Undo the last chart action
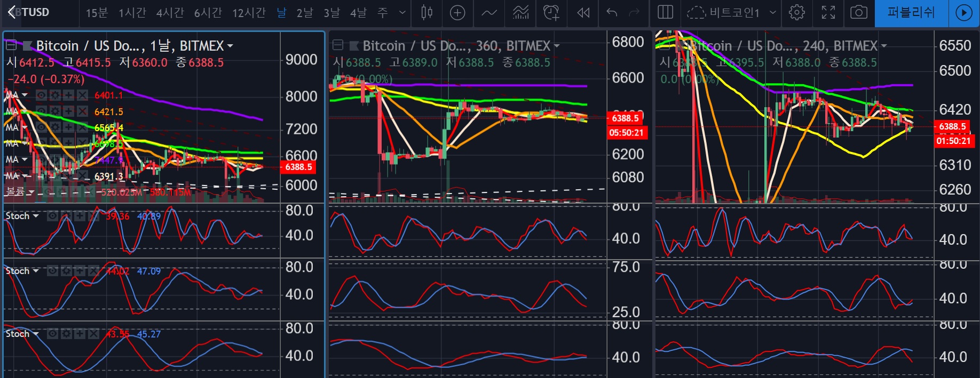The width and height of the screenshot is (980, 378). pos(612,13)
